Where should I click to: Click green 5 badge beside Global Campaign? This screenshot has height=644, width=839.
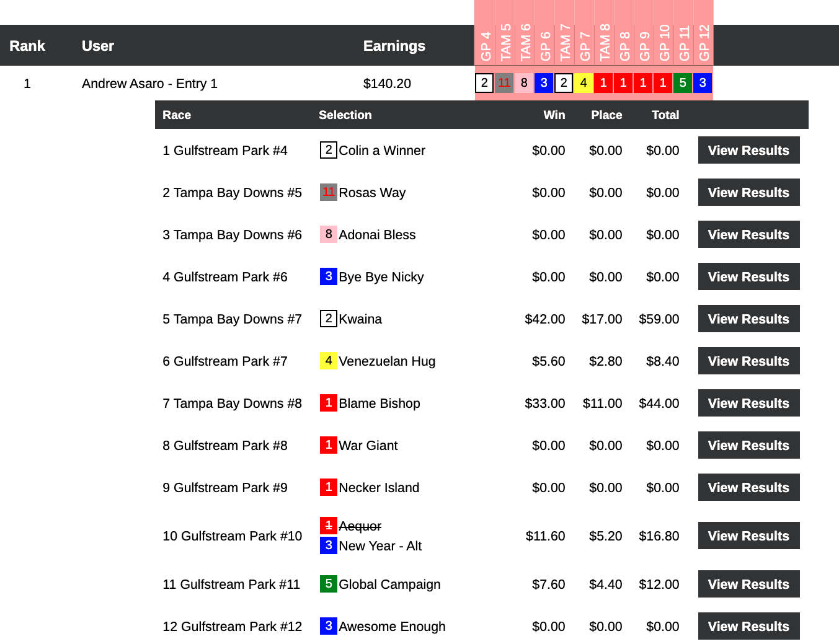pos(328,584)
